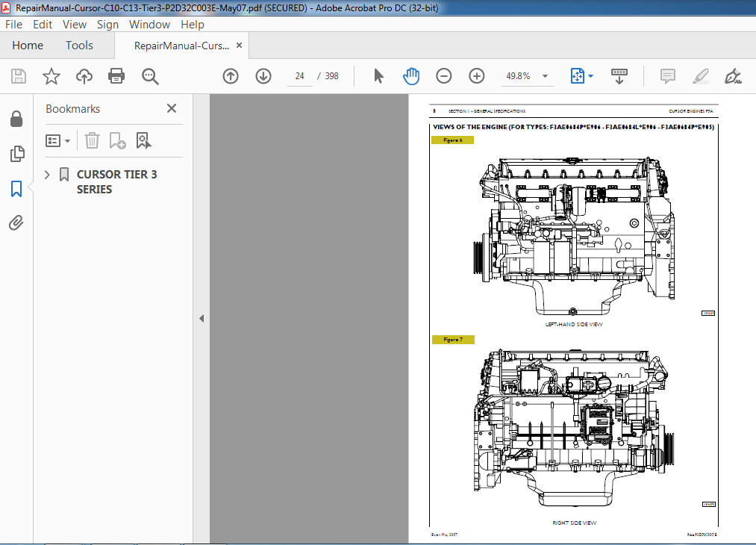This screenshot has width=756, height=545.
Task: Open the Window menu
Action: pos(149,24)
